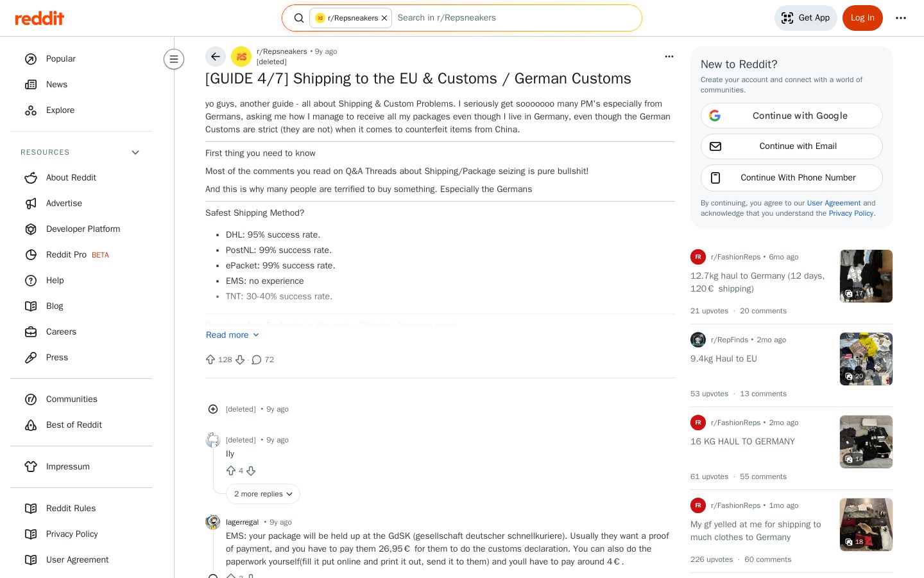Viewport: 924px width, 578px height.
Task: Focus the Search in r/Repsneakers field
Action: click(x=515, y=18)
